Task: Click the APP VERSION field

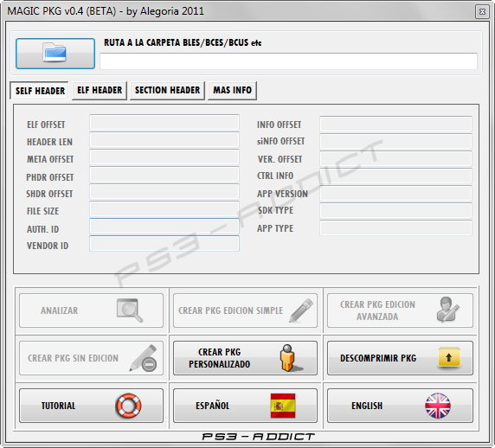Action: 395,193
